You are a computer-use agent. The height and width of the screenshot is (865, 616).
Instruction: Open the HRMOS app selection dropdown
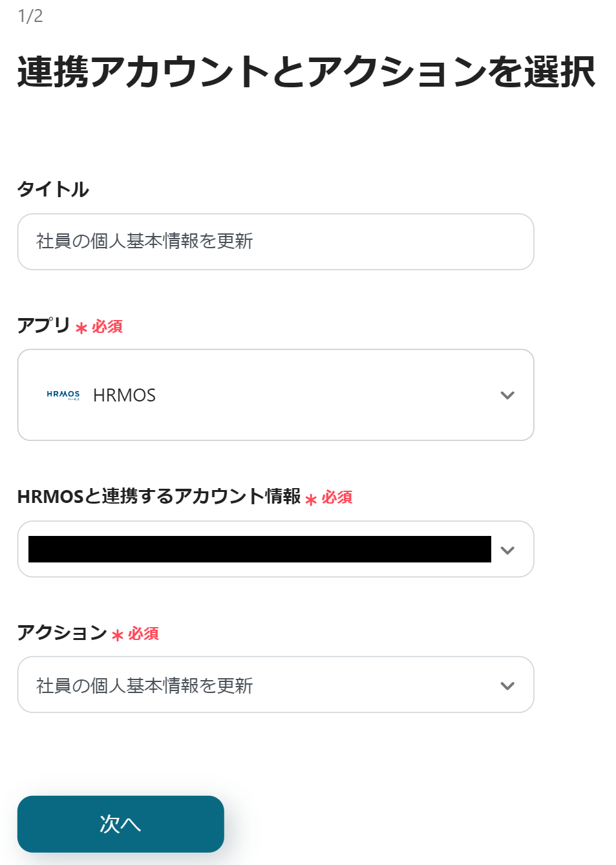click(x=275, y=395)
